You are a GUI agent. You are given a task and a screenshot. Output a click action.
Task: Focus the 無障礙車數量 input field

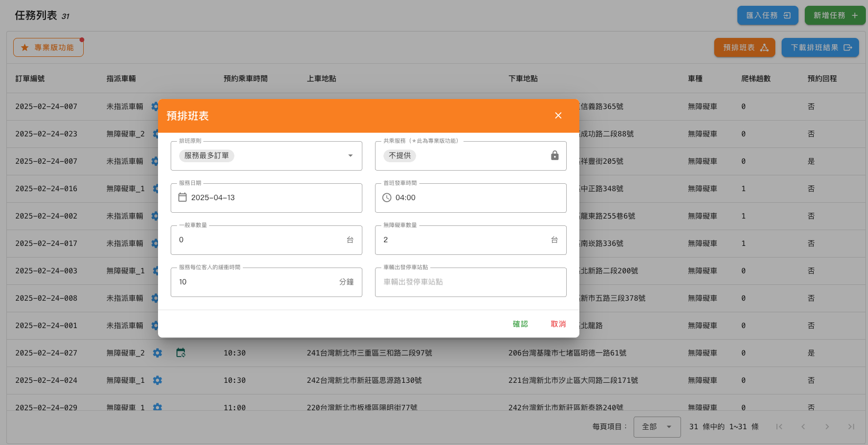click(x=471, y=240)
